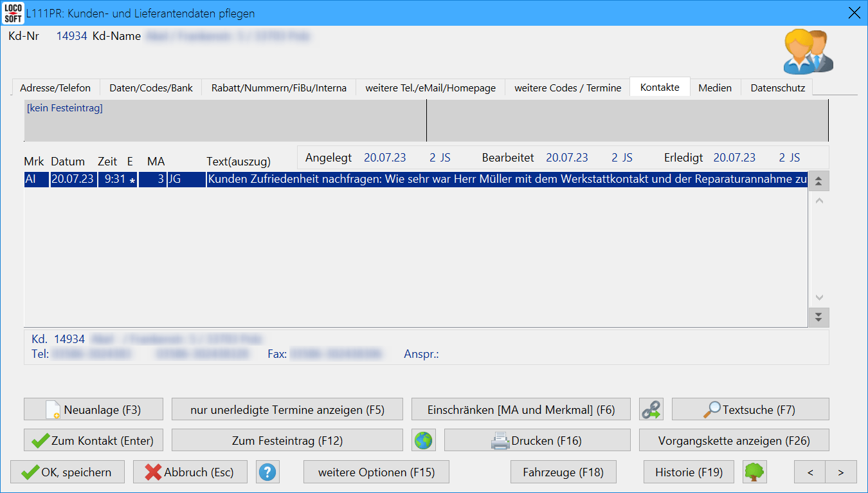The width and height of the screenshot is (868, 493).
Task: Expand weitere Optionen (F15)
Action: pyautogui.click(x=376, y=472)
